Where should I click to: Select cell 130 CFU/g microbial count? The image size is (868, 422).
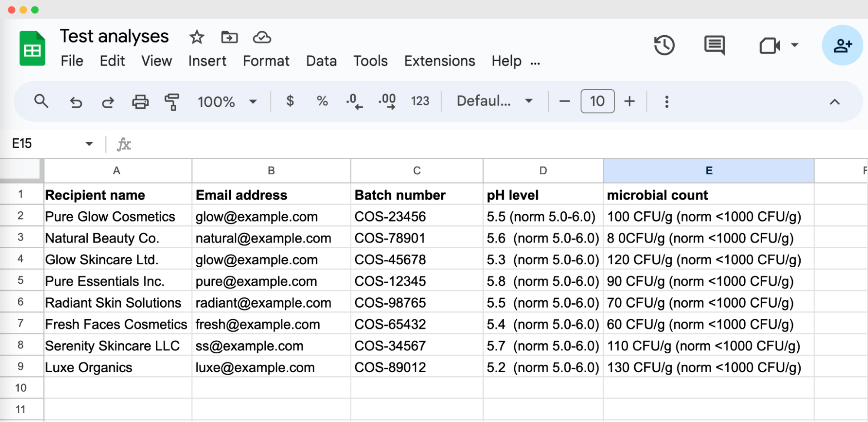709,367
